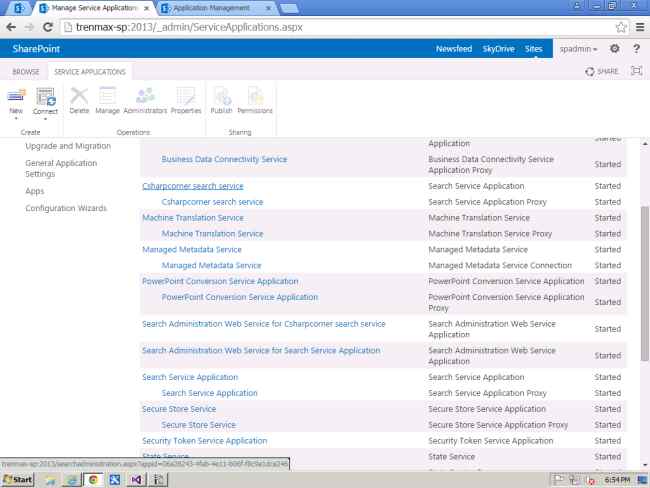The height and width of the screenshot is (488, 650).
Task: Open the indented Secure Store Service proxy link
Action: [199, 425]
